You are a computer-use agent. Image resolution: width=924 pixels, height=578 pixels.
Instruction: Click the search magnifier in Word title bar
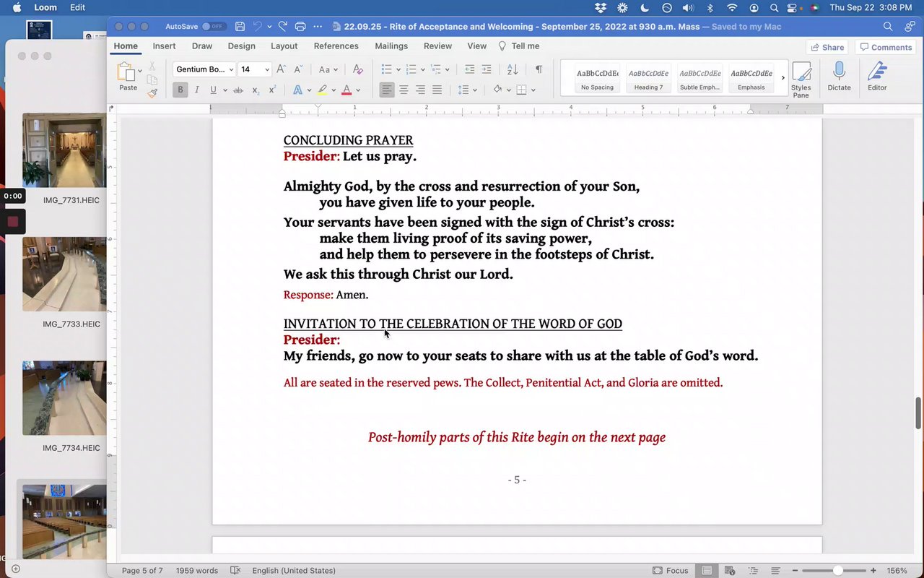tap(888, 27)
